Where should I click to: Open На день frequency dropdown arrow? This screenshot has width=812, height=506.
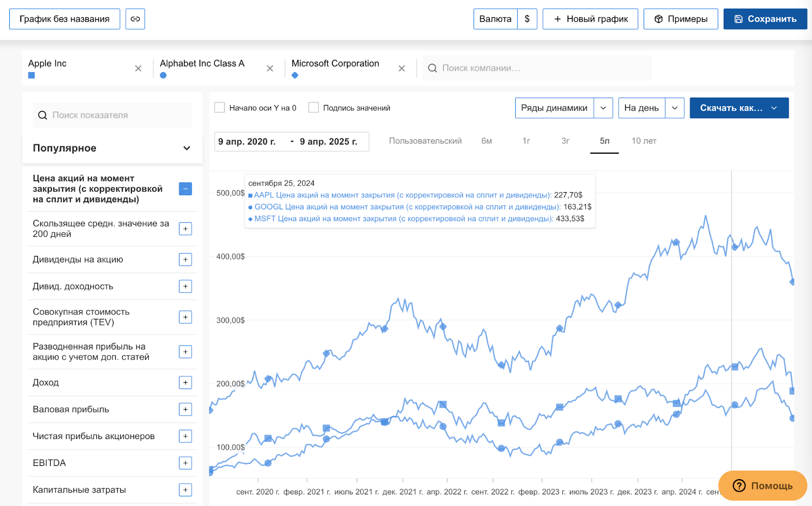[x=674, y=108]
